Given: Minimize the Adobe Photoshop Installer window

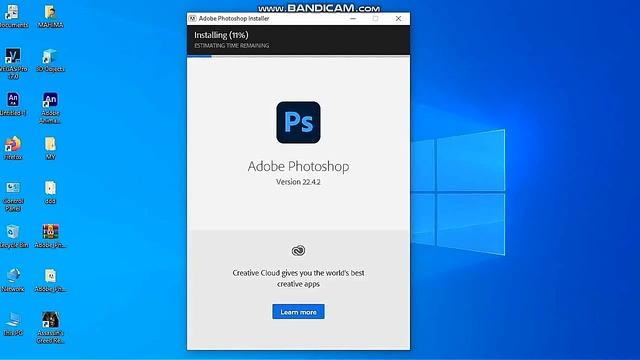Looking at the screenshot, I should [353, 18].
